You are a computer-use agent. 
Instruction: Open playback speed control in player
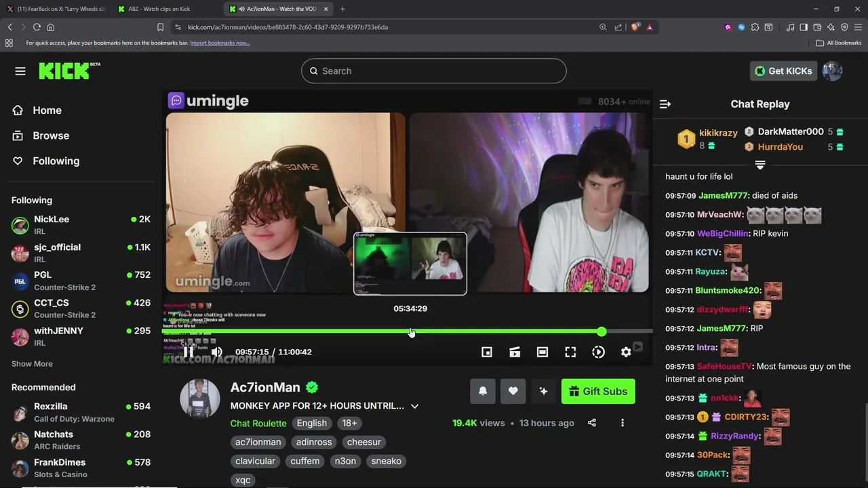tap(598, 352)
